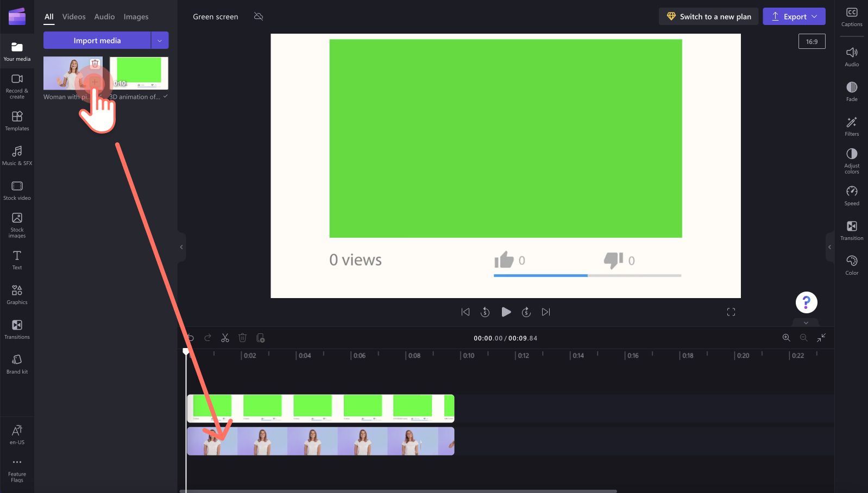Add Woman clip with plus button
The image size is (868, 493).
[95, 81]
